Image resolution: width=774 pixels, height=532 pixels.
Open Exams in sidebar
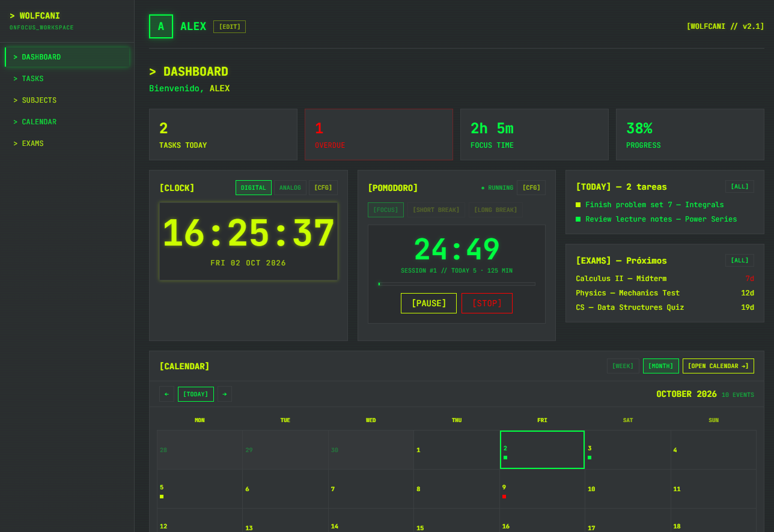coord(67,144)
